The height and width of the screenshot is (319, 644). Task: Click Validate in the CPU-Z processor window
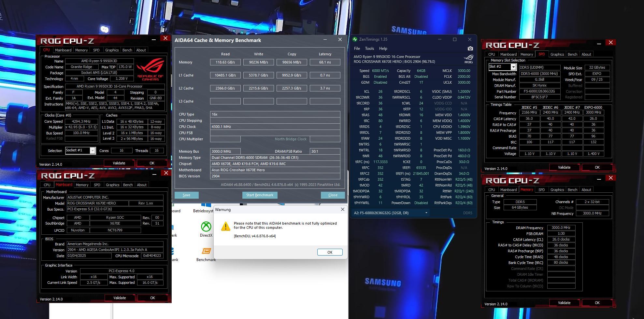(x=119, y=163)
